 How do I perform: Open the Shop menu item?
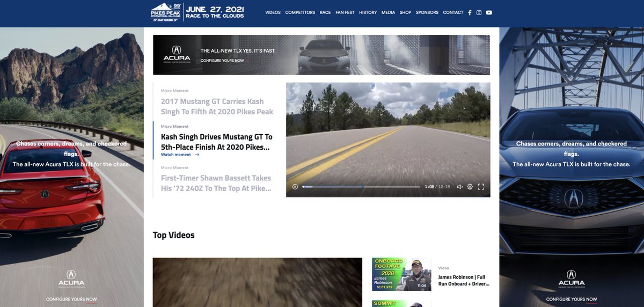406,12
